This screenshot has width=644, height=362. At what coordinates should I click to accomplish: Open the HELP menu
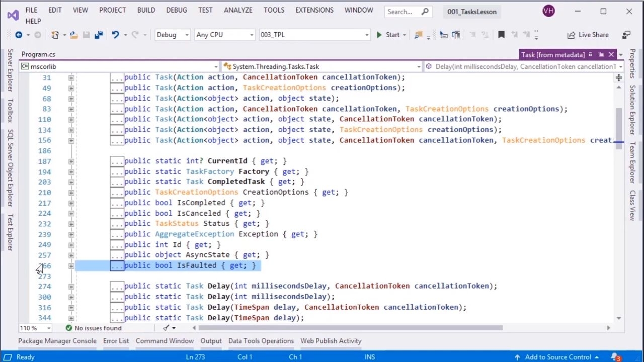[33, 21]
